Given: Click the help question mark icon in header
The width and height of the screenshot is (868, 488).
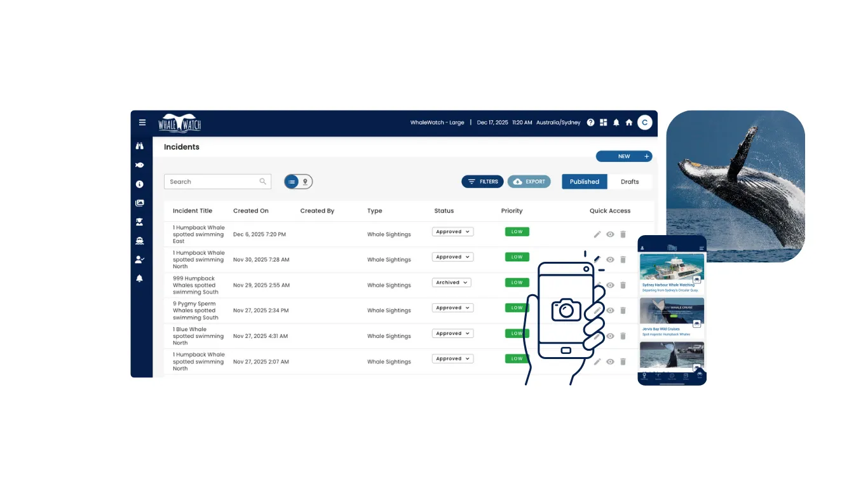Looking at the screenshot, I should point(591,123).
